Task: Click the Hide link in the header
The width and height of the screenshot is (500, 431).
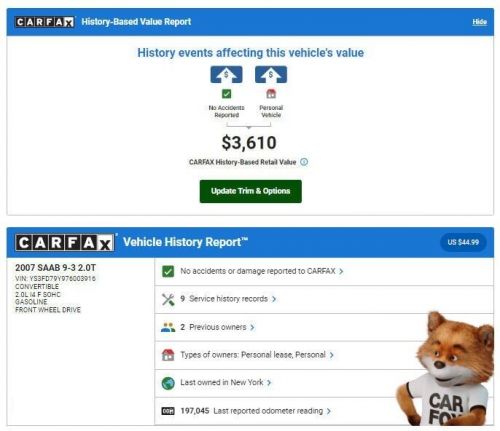Action: 479,22
